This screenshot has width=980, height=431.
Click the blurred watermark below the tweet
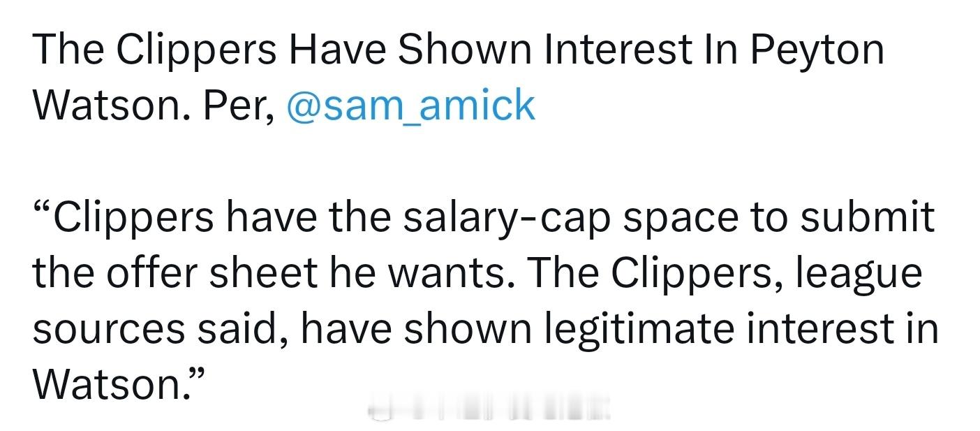click(x=489, y=407)
